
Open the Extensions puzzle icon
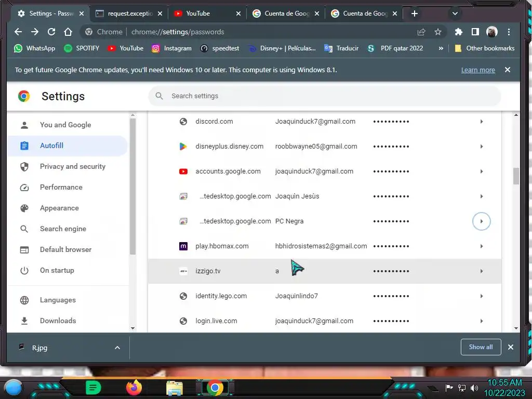coord(459,32)
